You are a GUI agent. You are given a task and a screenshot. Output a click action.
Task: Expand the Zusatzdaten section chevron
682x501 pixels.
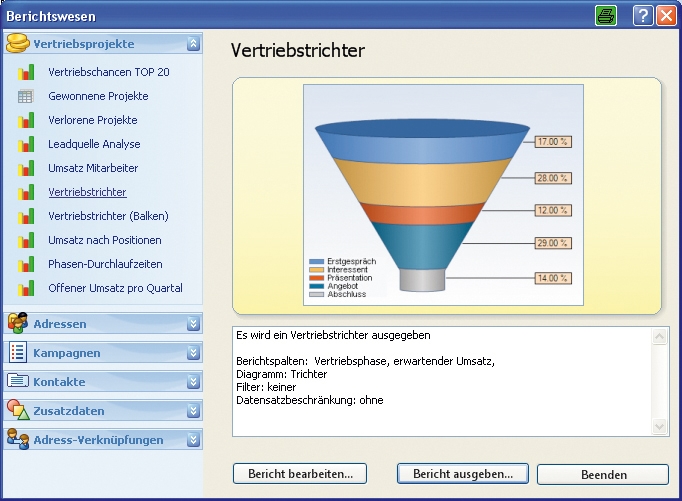click(x=194, y=411)
